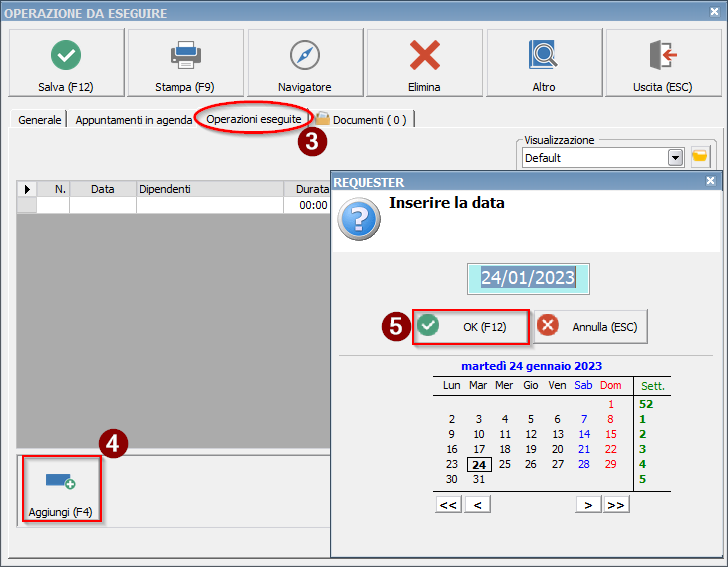Viewport: 728px width, 567px height.
Task: Open the Altro magnifier button
Action: (x=543, y=63)
